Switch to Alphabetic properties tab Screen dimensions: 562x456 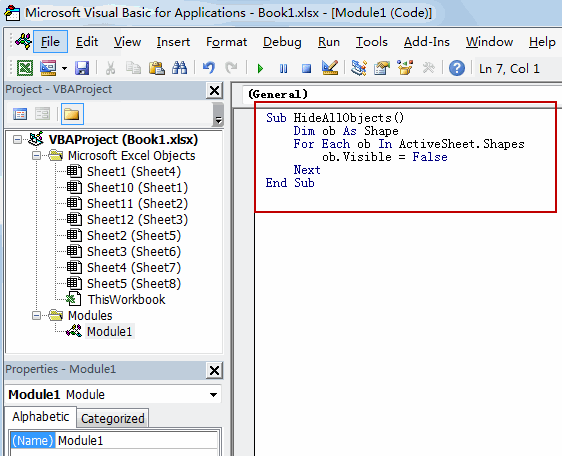click(41, 417)
